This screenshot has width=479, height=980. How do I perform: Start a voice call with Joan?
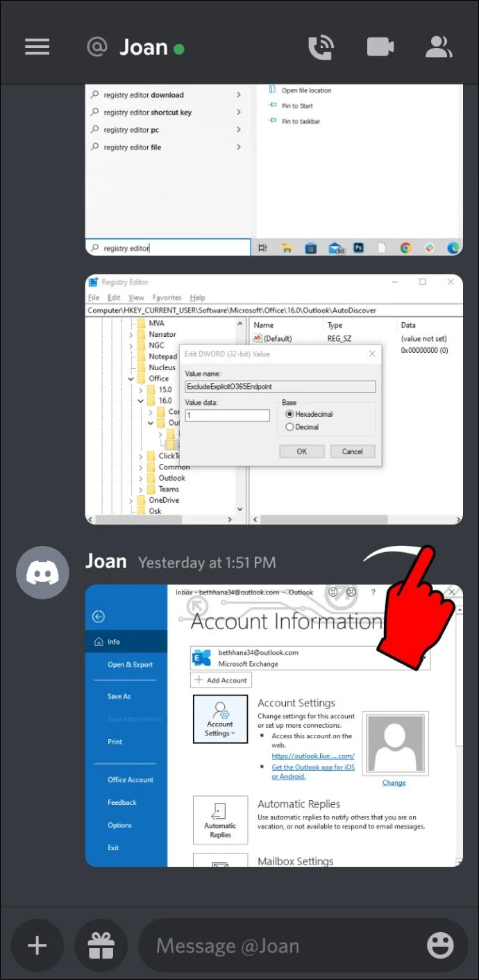[321, 47]
